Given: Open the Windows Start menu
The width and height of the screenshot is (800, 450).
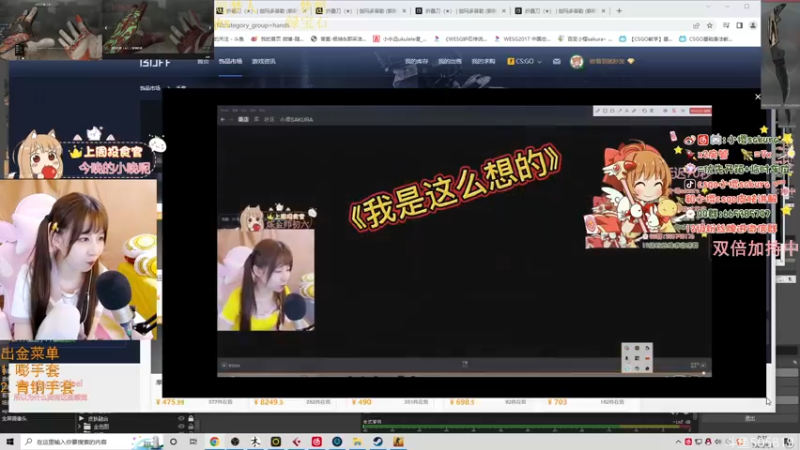Looking at the screenshot, I should pos(10,441).
